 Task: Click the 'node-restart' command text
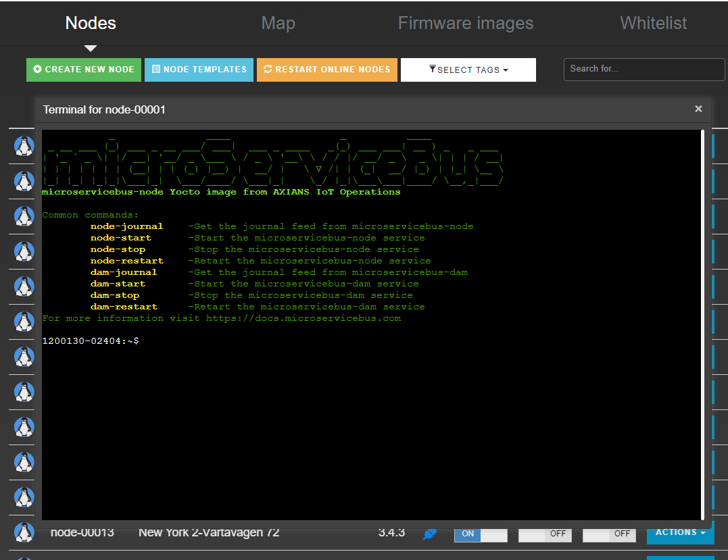pyautogui.click(x=127, y=261)
